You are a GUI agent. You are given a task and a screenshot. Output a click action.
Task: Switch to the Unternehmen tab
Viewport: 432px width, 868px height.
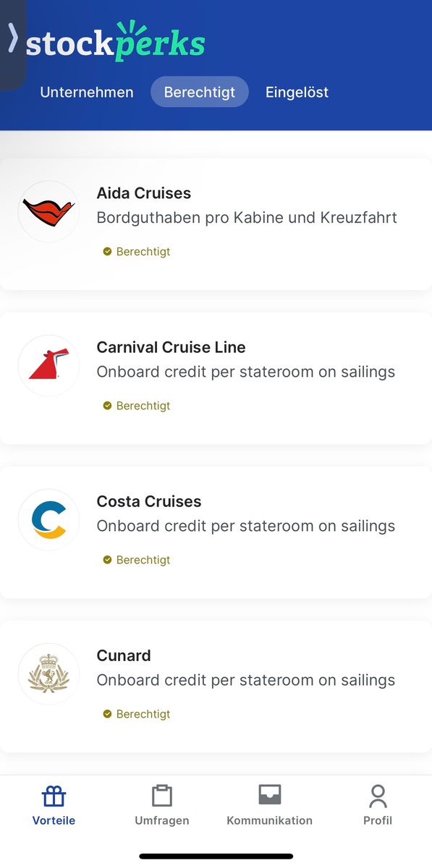[87, 92]
